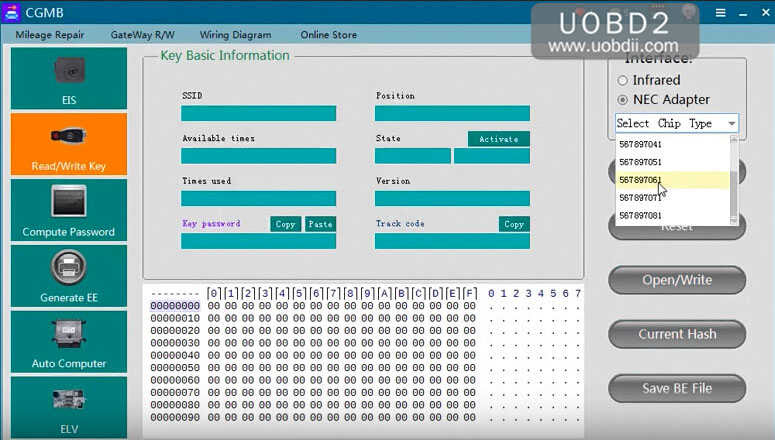Click the Activate button next to State

(x=499, y=139)
